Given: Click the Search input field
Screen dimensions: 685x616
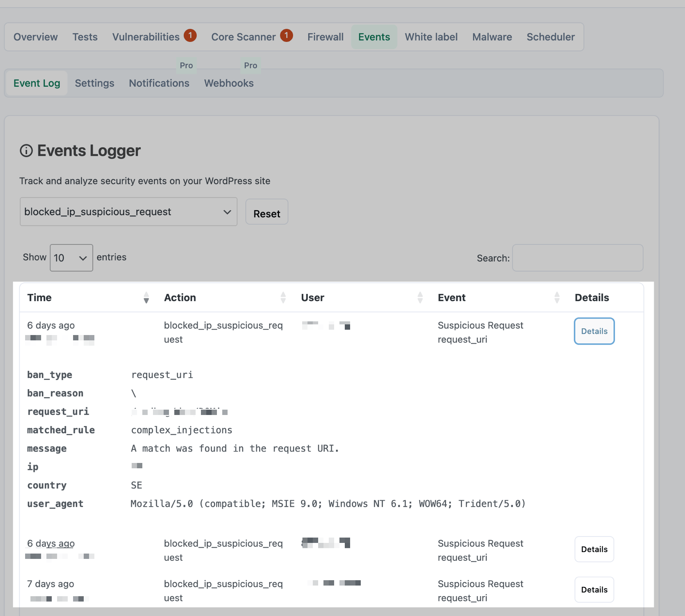Looking at the screenshot, I should coord(577,258).
